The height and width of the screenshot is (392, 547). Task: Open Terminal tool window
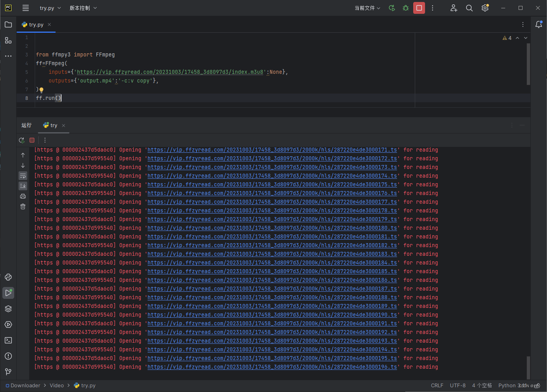pyautogui.click(x=8, y=340)
